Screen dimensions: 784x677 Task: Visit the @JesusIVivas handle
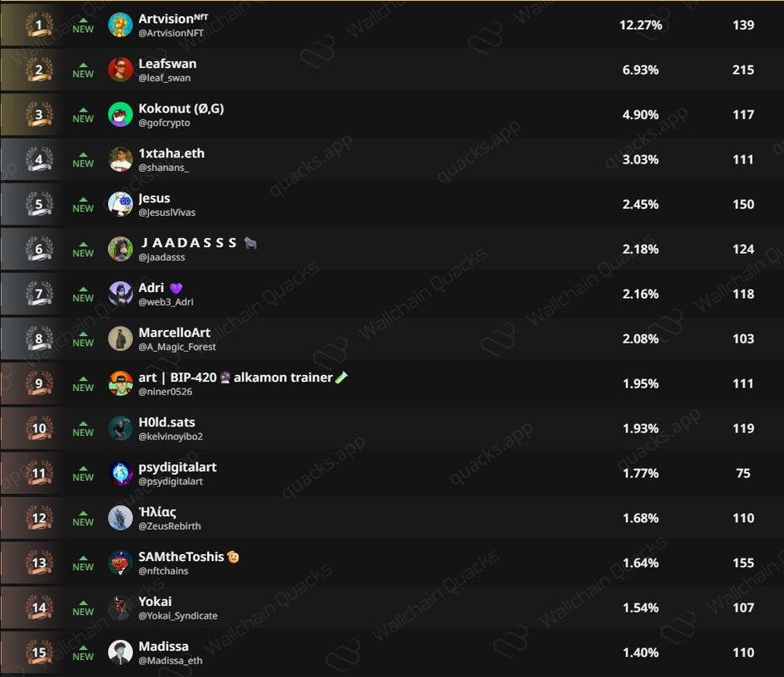tap(167, 212)
